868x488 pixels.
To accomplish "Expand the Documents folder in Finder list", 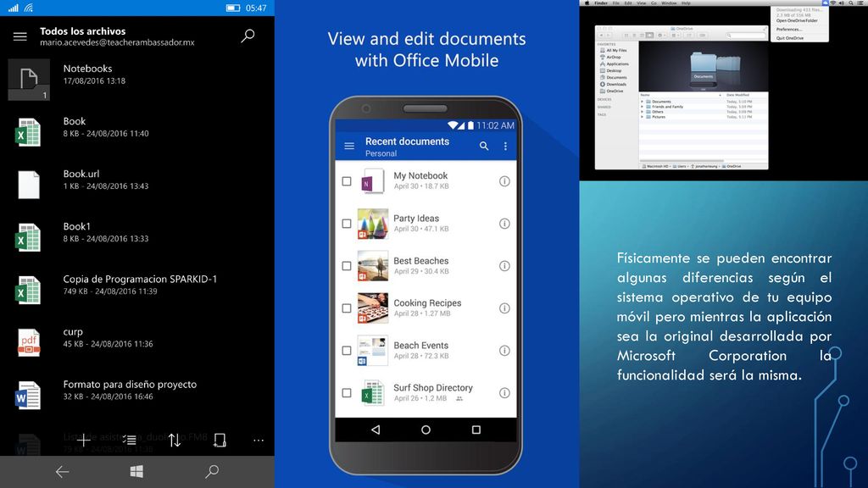I will point(643,102).
